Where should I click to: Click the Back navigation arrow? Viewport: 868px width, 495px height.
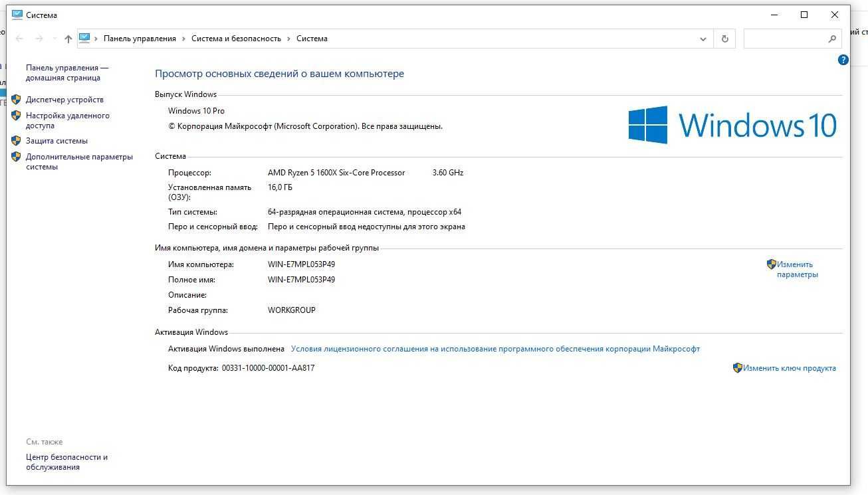click(x=19, y=39)
